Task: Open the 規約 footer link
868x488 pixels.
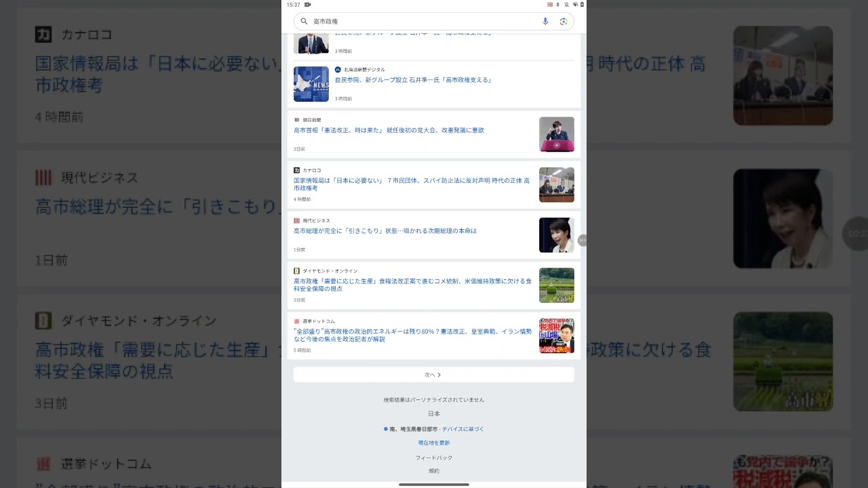Action: click(434, 470)
